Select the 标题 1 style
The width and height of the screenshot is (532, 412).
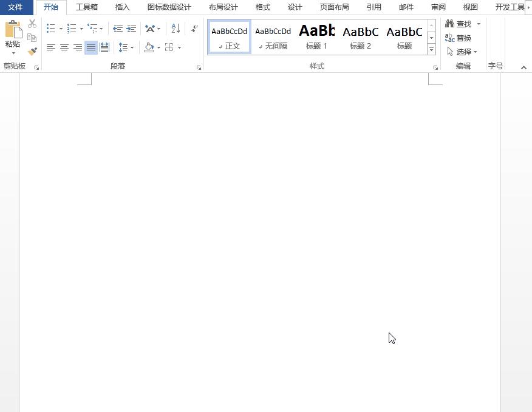point(316,35)
